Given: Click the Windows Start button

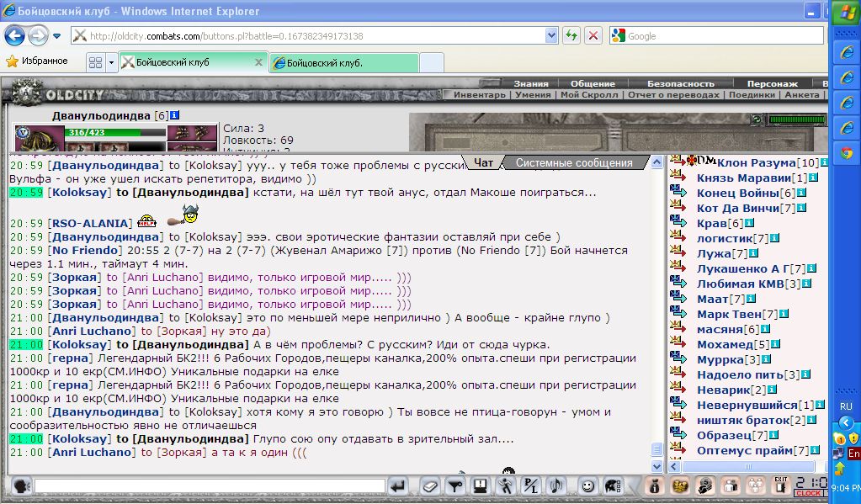Looking at the screenshot, I should pyautogui.click(x=846, y=12).
